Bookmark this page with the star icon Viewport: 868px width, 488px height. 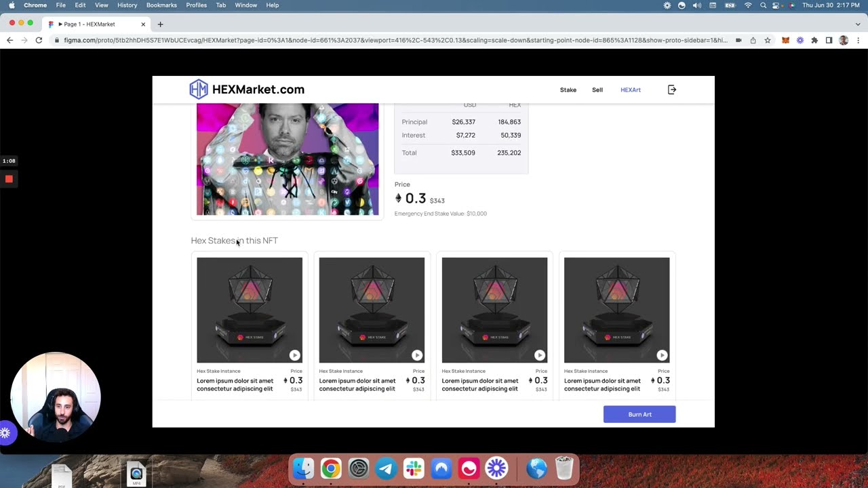768,40
